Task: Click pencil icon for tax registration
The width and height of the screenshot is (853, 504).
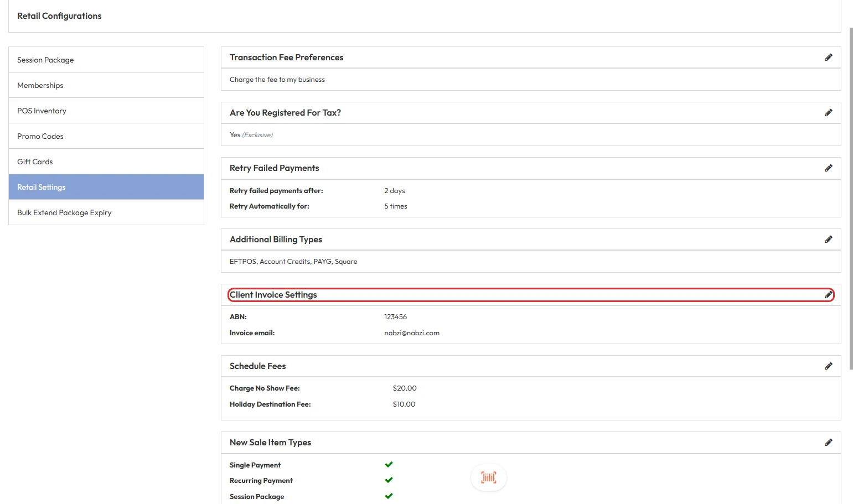Action: tap(828, 113)
